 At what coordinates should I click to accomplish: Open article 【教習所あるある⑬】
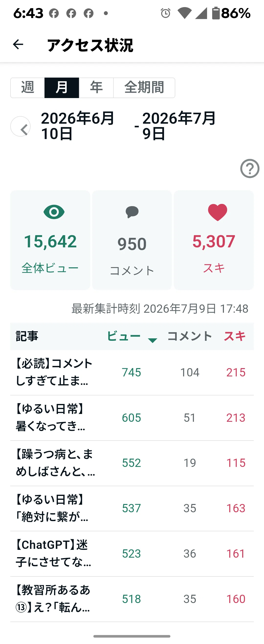(132, 599)
